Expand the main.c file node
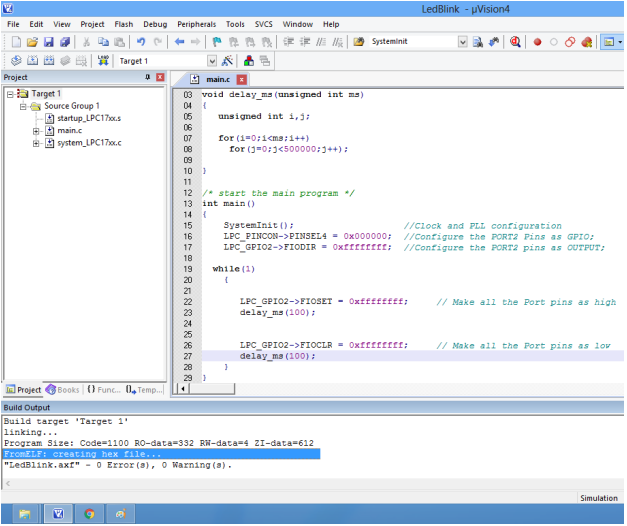This screenshot has width=627, height=526. point(36,130)
